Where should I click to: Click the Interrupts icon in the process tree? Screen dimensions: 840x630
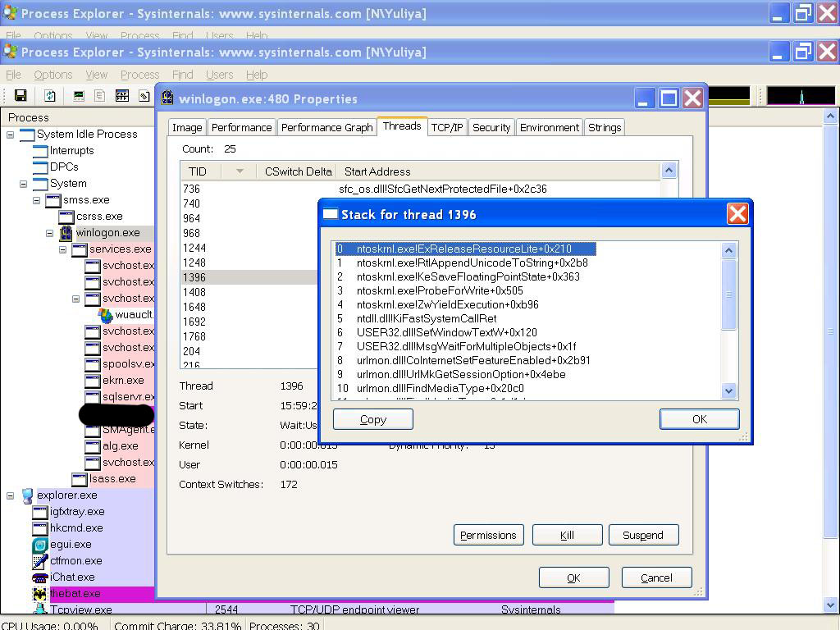[40, 151]
